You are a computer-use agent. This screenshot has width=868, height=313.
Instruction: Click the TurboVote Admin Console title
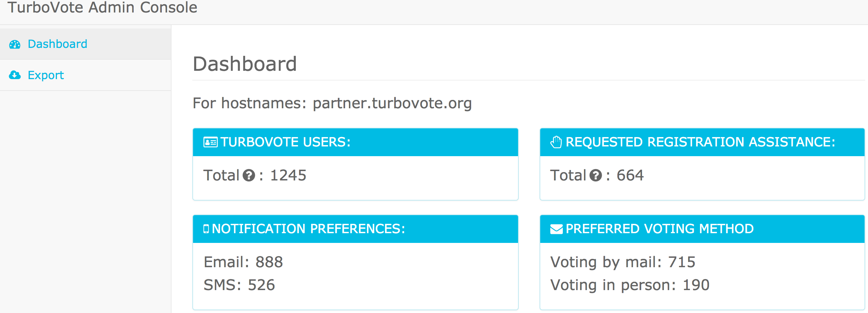pyautogui.click(x=102, y=7)
